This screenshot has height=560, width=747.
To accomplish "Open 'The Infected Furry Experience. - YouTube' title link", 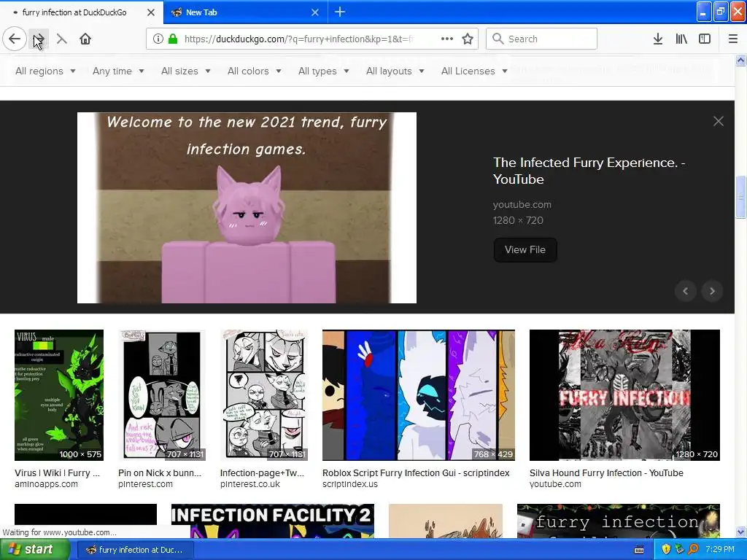I will tap(589, 171).
